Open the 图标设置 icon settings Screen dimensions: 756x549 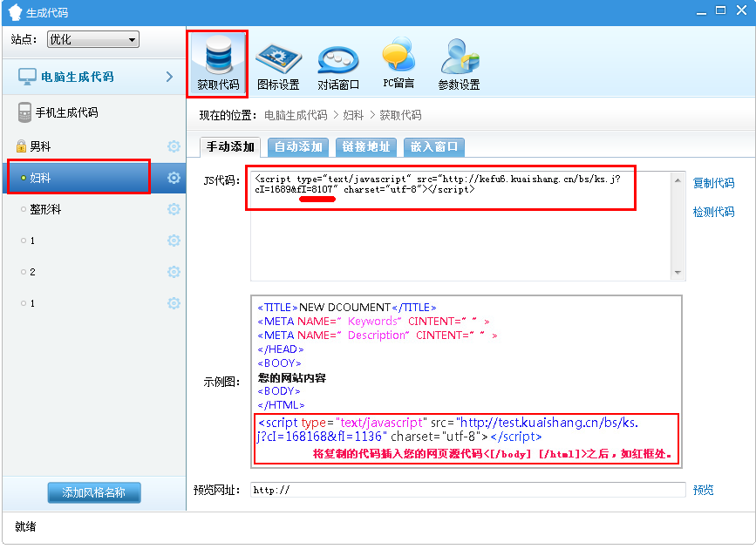(x=278, y=65)
